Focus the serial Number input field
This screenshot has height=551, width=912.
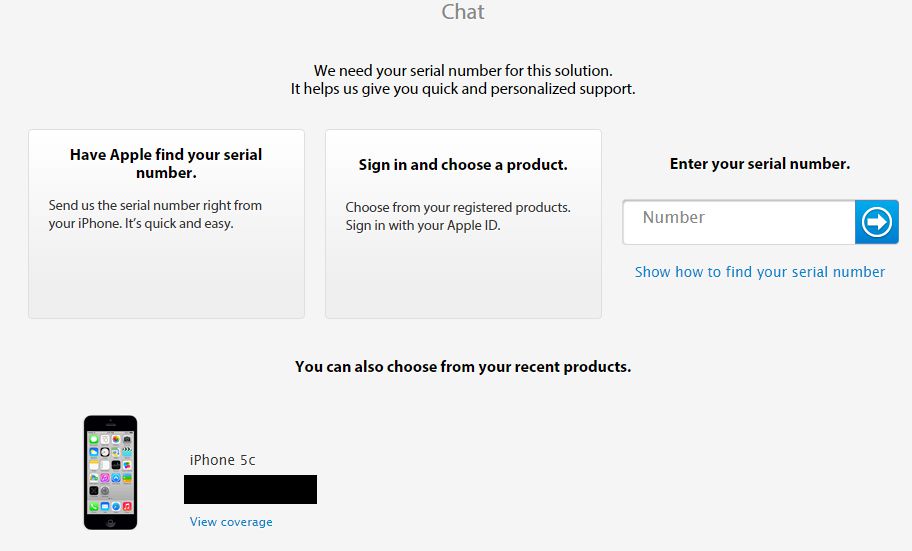point(739,222)
